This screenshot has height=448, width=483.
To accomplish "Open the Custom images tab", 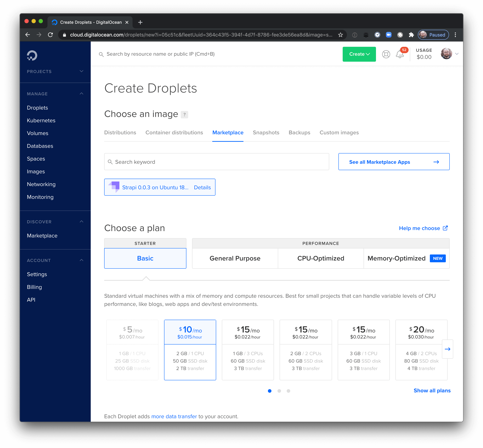I will (x=339, y=133).
